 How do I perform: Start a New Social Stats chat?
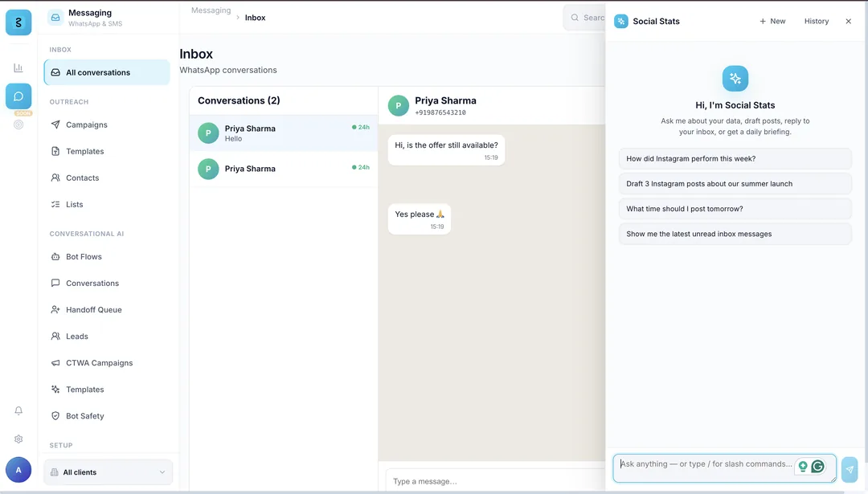point(772,21)
